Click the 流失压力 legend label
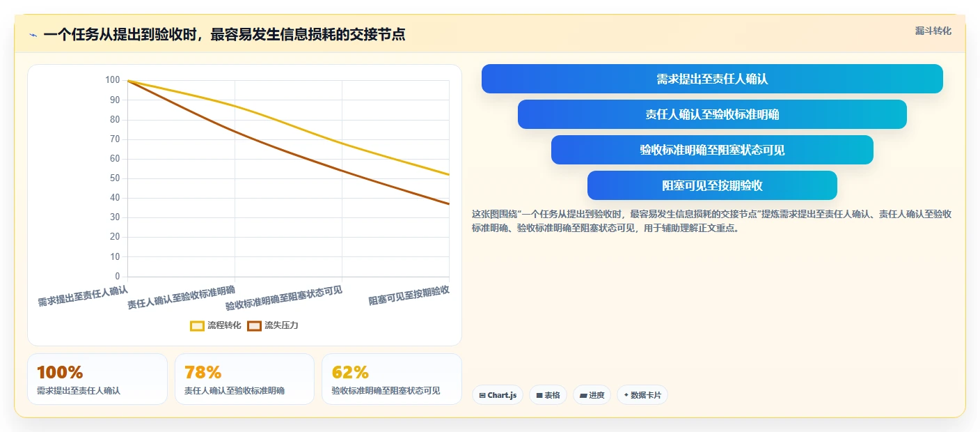 click(281, 325)
